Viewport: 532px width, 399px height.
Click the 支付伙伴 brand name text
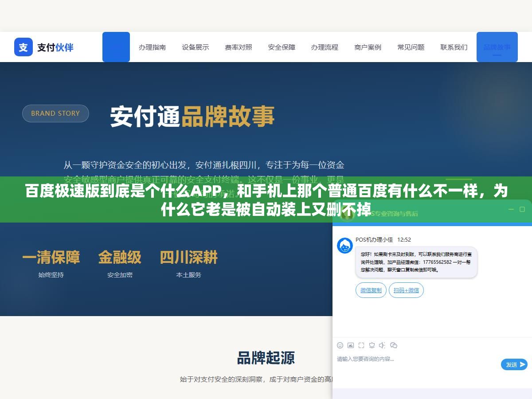point(55,47)
